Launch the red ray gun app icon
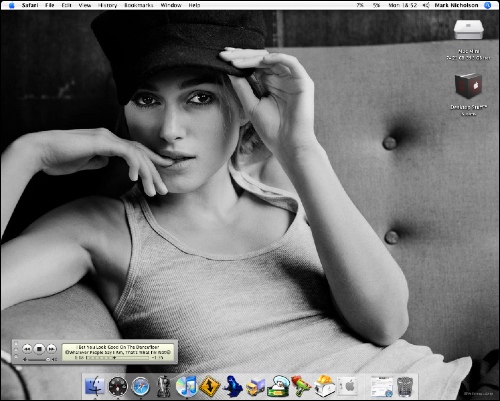Screen dimensions: 500x401 point(301,386)
